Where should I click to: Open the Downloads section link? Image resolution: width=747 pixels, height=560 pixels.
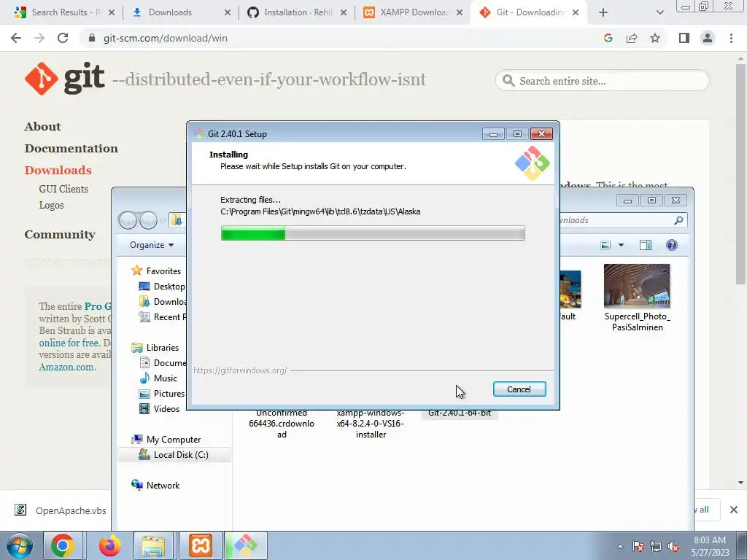pyautogui.click(x=58, y=171)
